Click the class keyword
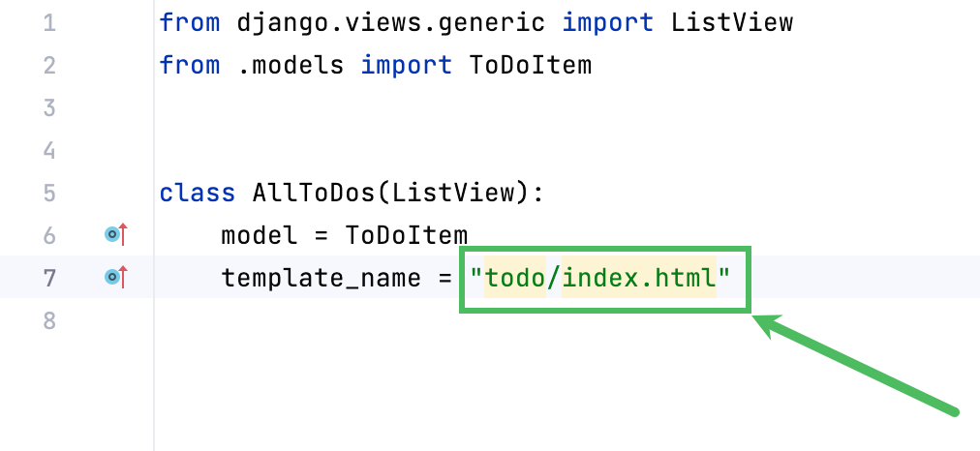Viewport: 980px width, 451px height. pos(198,193)
